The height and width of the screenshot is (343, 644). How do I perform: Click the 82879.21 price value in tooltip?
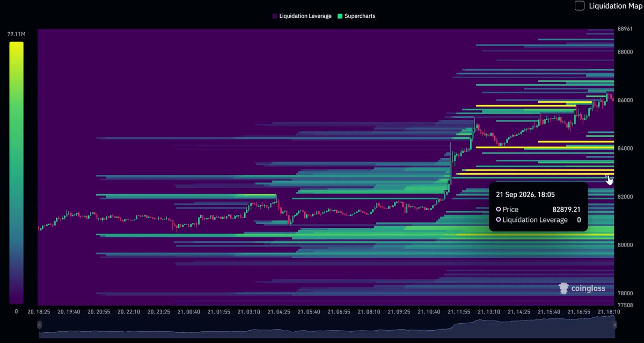click(x=567, y=209)
